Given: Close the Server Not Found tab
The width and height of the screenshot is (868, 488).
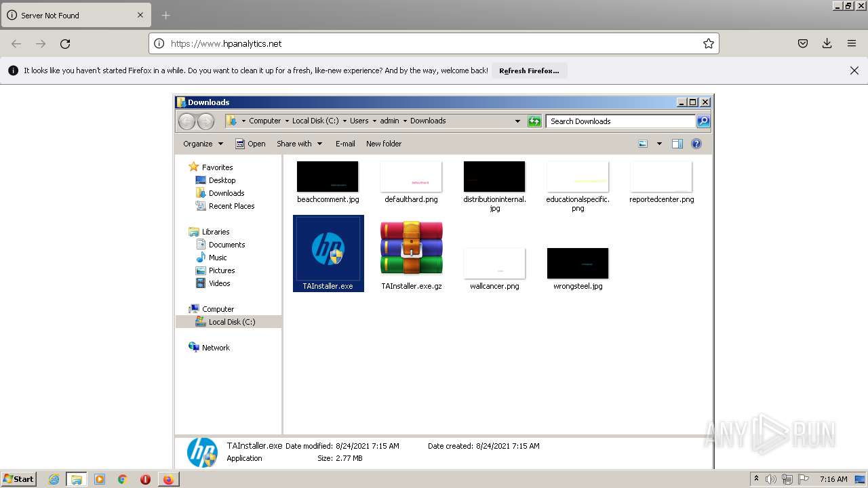Looking at the screenshot, I should (140, 15).
